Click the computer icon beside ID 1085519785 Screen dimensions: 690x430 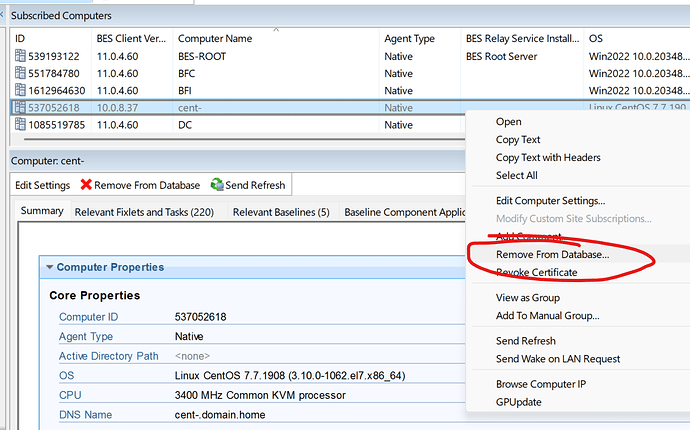[20, 125]
